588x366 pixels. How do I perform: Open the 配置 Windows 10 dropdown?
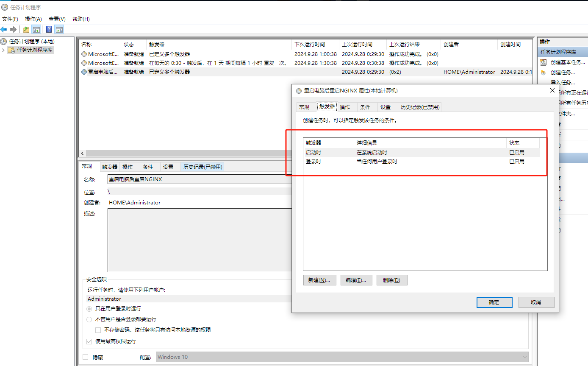(x=342, y=357)
